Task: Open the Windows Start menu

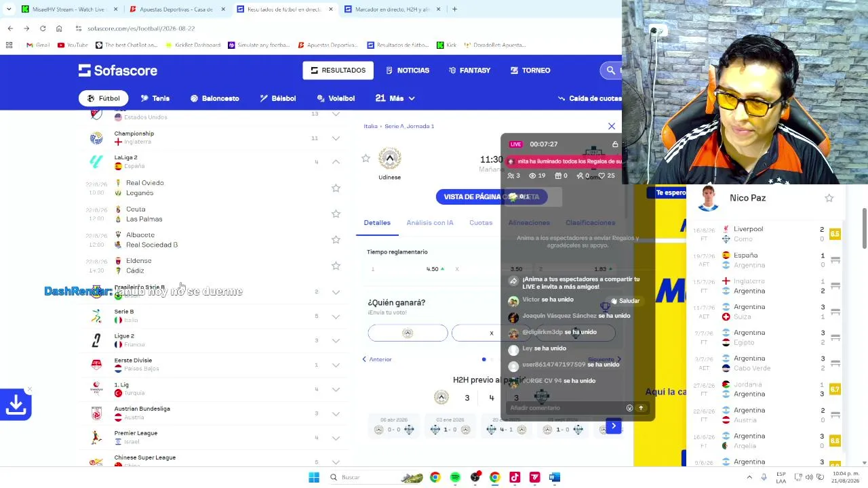Action: 314,477
